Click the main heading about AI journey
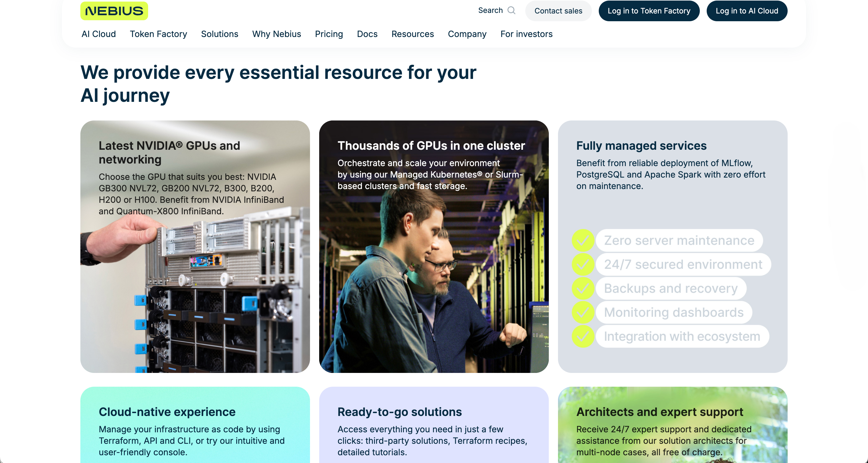This screenshot has width=868, height=463. coord(278,84)
